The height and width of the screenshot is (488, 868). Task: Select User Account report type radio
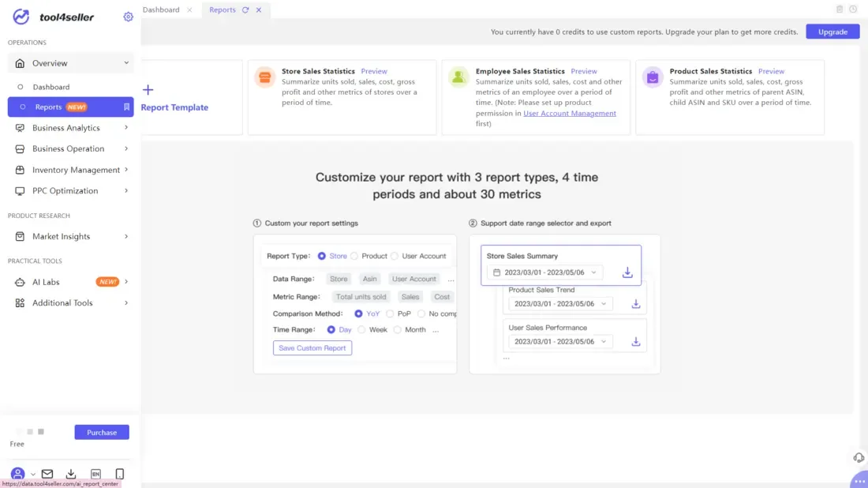395,256
